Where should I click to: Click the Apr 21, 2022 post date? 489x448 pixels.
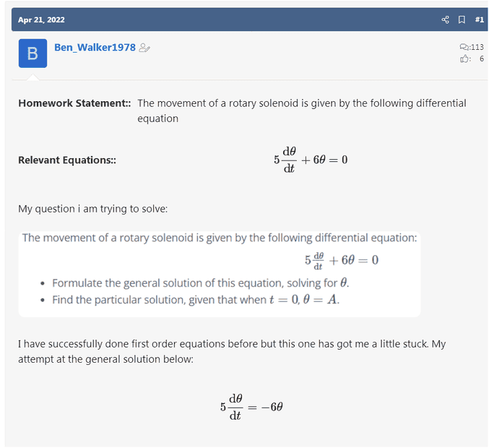click(41, 20)
